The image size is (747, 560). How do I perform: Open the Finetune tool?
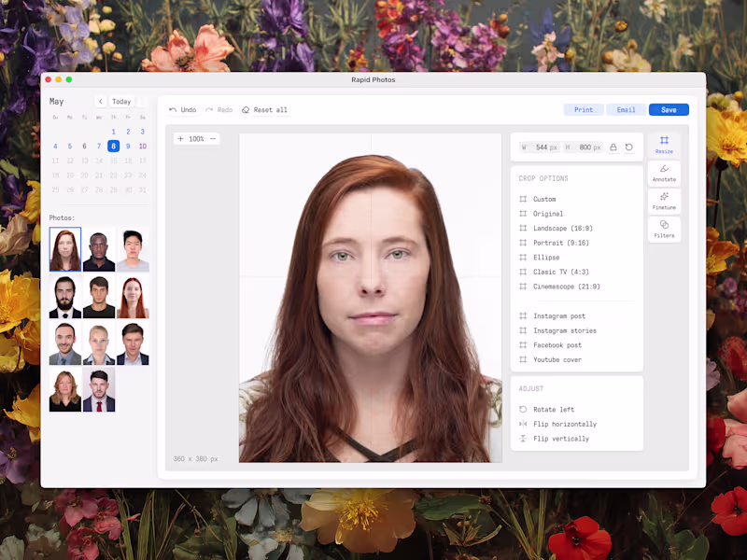pos(664,202)
